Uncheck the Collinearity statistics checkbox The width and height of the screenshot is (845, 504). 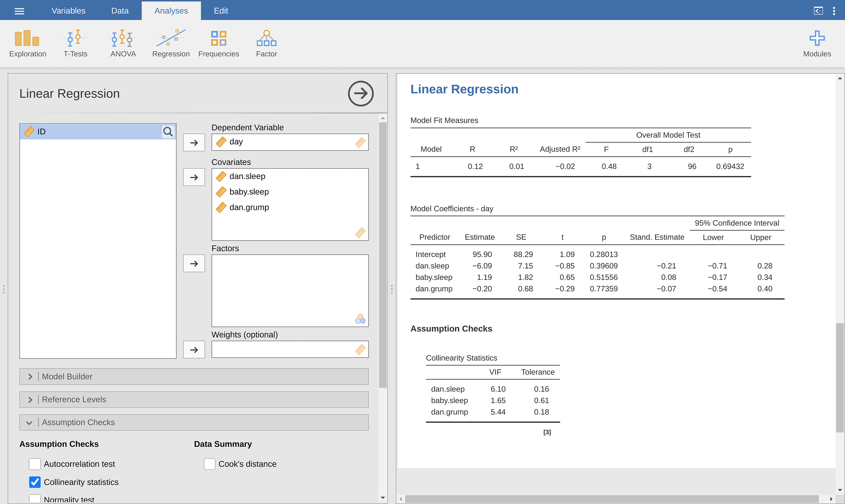(x=35, y=482)
